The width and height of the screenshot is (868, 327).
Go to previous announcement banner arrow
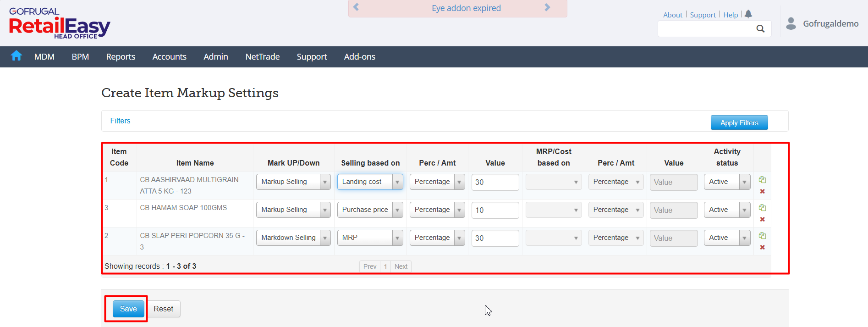point(356,7)
